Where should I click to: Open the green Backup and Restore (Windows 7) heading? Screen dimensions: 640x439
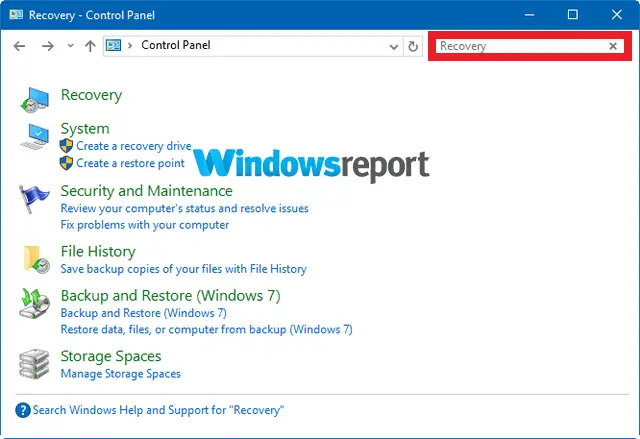[171, 296]
